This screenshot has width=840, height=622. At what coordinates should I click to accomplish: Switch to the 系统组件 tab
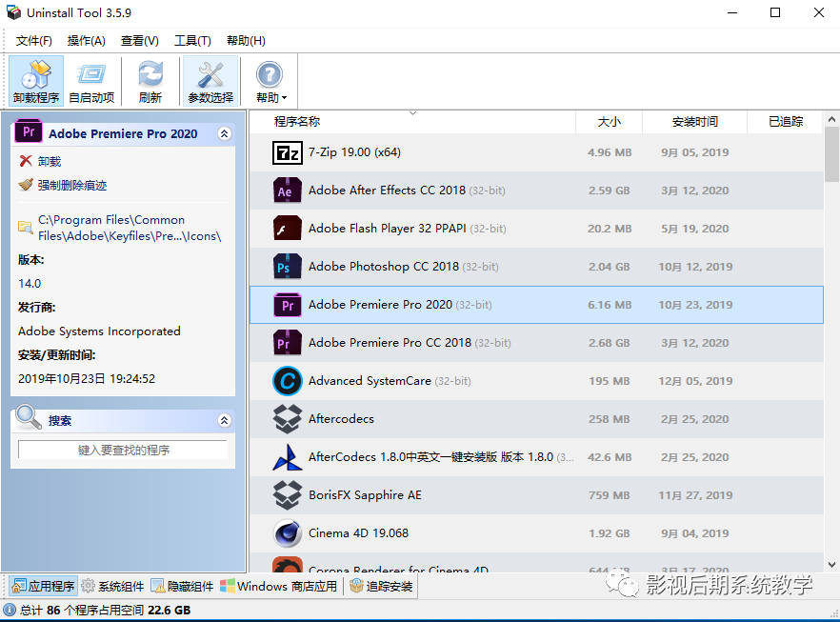(113, 586)
